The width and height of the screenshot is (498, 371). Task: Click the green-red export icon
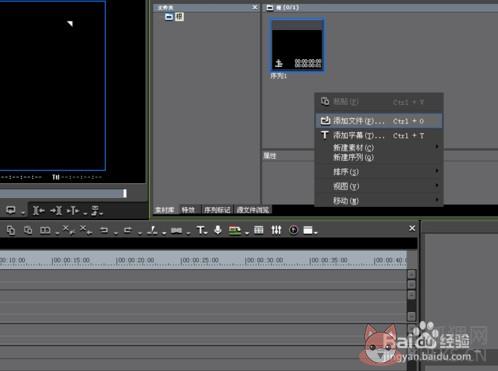click(235, 230)
